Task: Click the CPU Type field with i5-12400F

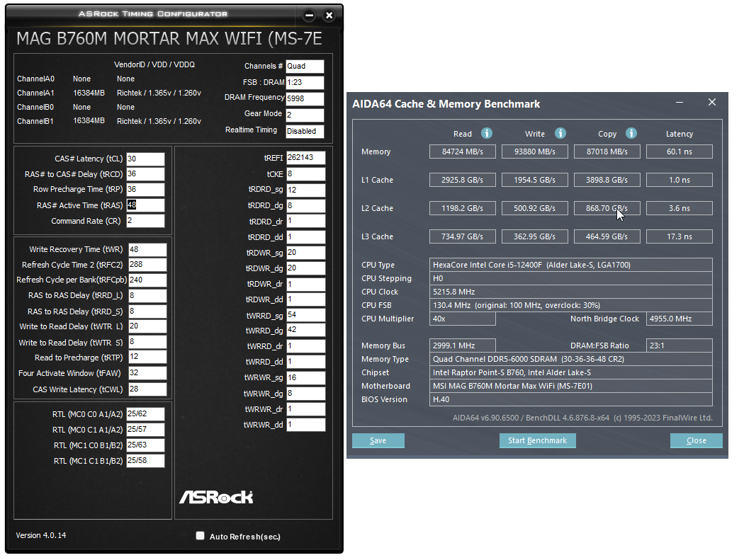Action: point(571,265)
